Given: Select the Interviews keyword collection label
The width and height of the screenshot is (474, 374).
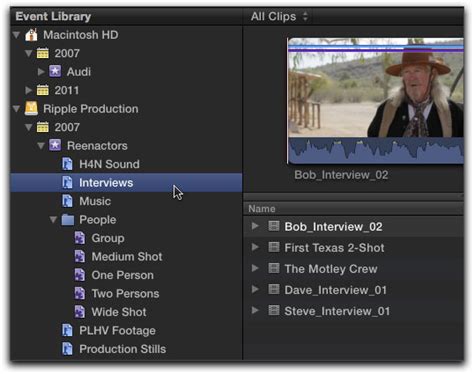Looking at the screenshot, I should click(106, 183).
